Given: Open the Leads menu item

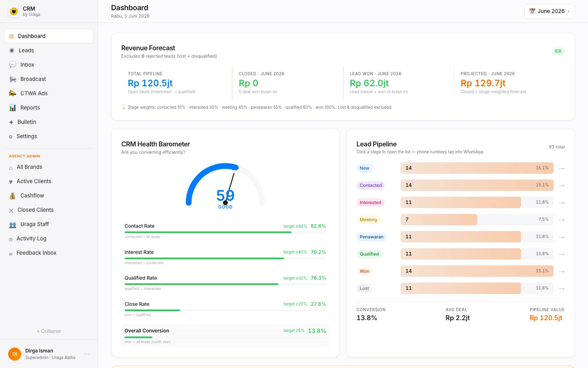Looking at the screenshot, I should [x=49, y=50].
